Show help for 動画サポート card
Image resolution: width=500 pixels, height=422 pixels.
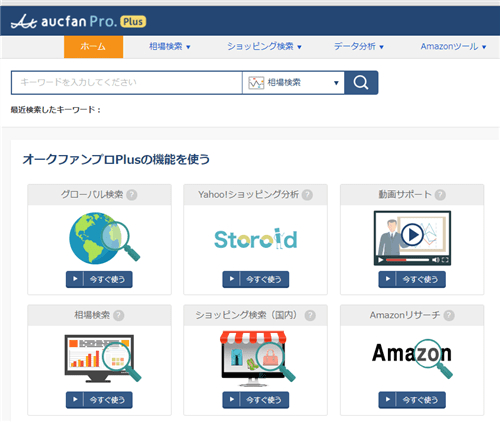[440, 195]
